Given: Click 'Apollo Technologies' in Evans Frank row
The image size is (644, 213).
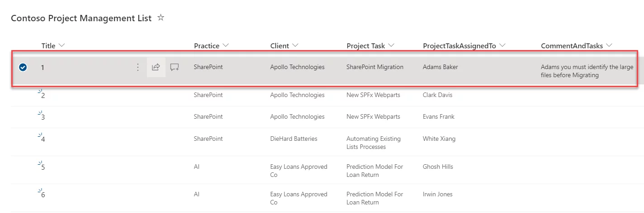Looking at the screenshot, I should 298,116.
